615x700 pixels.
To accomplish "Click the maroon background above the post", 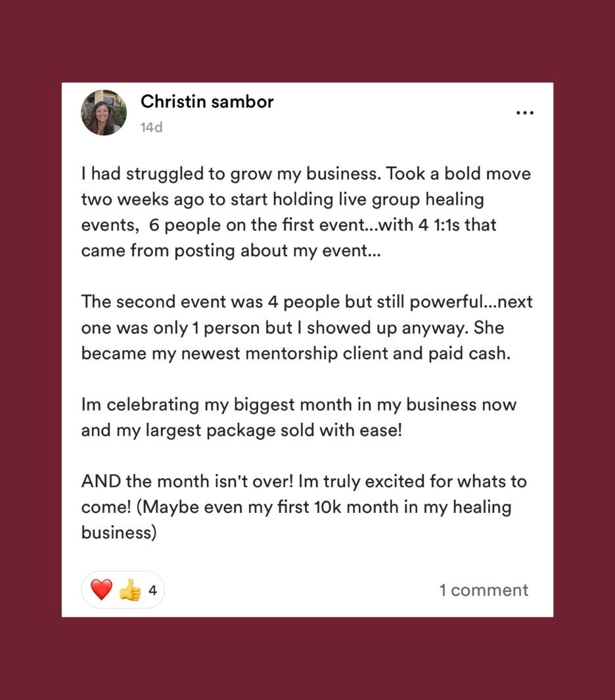I will click(x=307, y=41).
